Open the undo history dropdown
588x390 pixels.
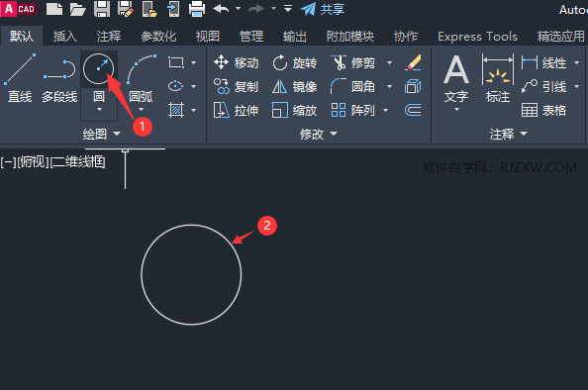[239, 8]
